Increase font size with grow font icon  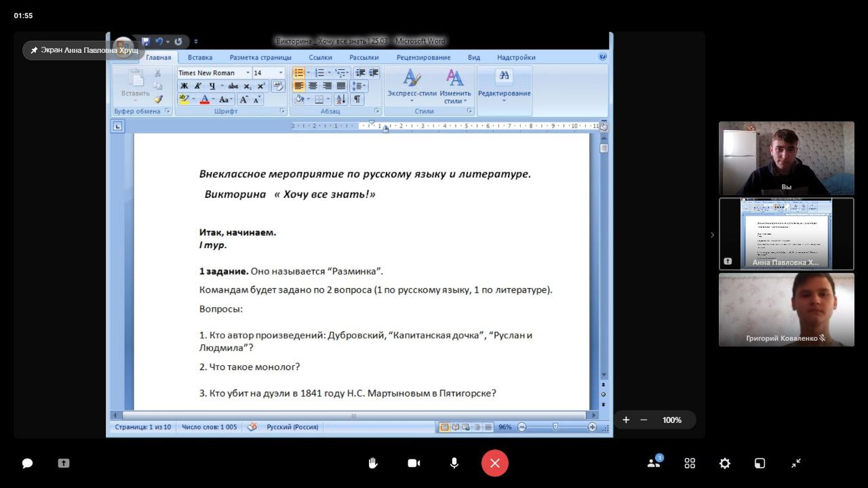244,99
